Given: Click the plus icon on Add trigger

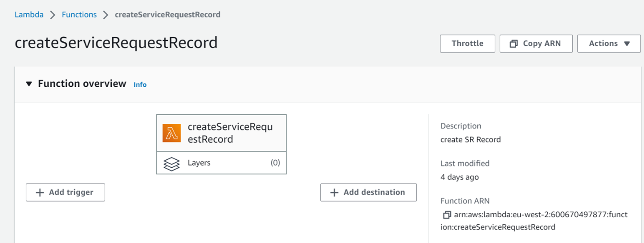Looking at the screenshot, I should [x=40, y=192].
